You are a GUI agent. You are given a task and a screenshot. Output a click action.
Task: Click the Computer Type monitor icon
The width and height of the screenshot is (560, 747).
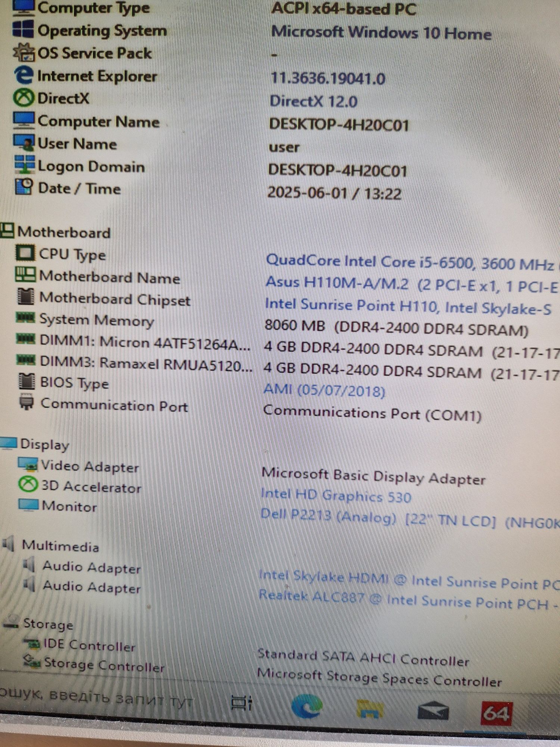(x=23, y=7)
